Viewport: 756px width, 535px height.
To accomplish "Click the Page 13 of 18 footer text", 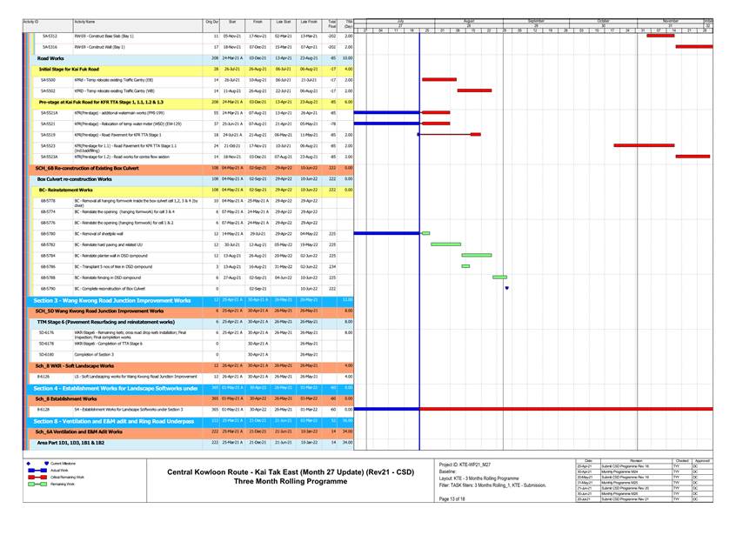I will [x=453, y=498].
